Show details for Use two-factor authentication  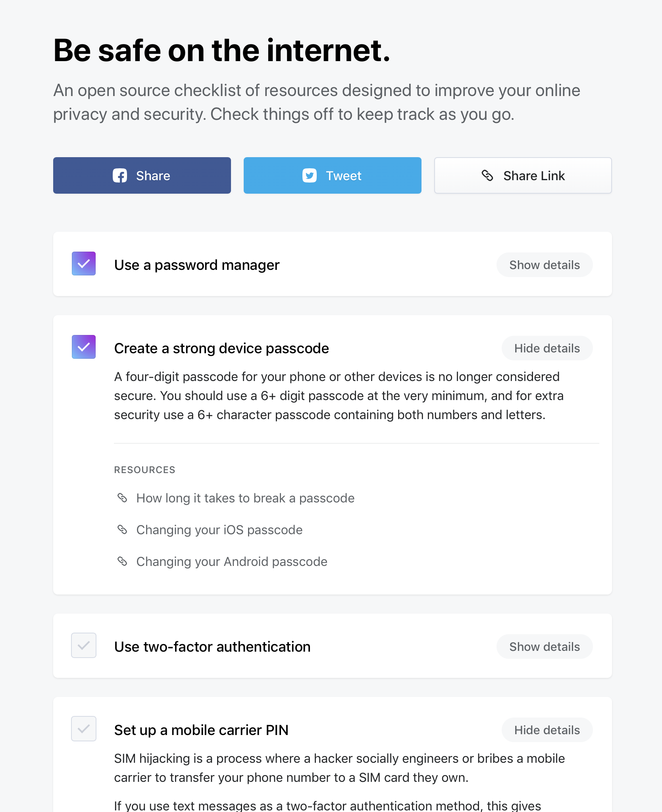[x=544, y=647]
